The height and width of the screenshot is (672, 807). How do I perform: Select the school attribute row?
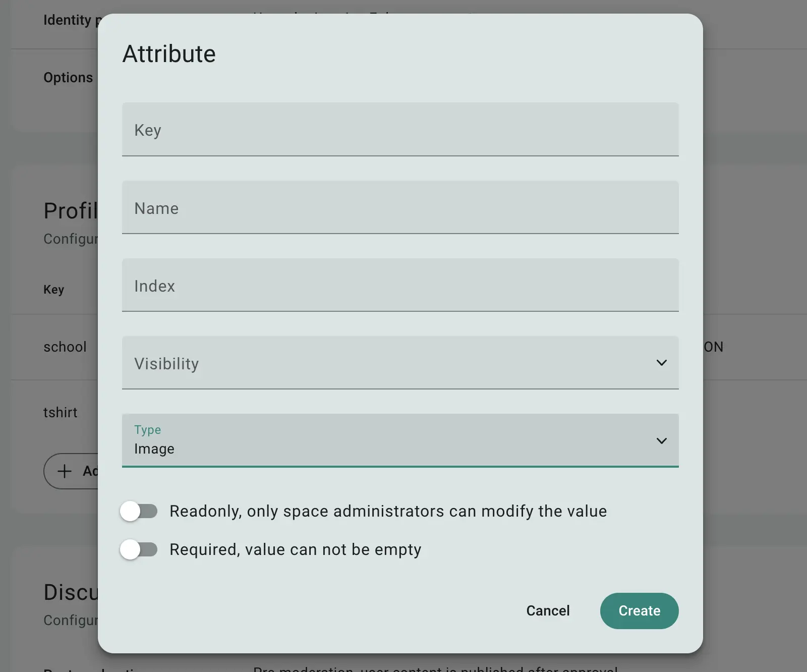65,347
